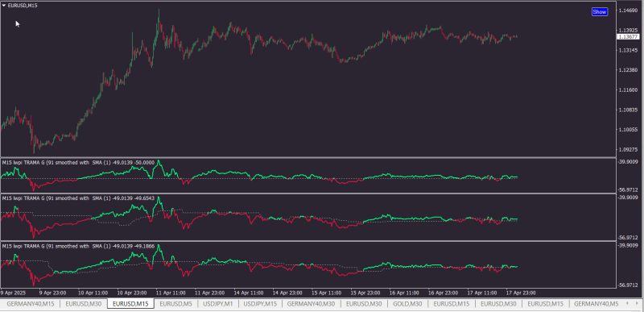Click the 11 Apr 11:00 time axis label
The image size is (644, 312).
171,293
